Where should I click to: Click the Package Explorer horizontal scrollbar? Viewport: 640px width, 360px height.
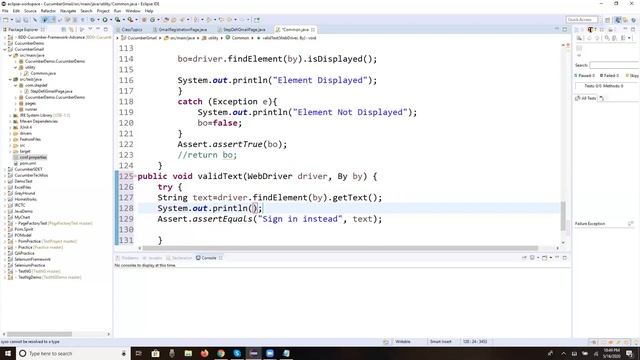click(x=39, y=334)
